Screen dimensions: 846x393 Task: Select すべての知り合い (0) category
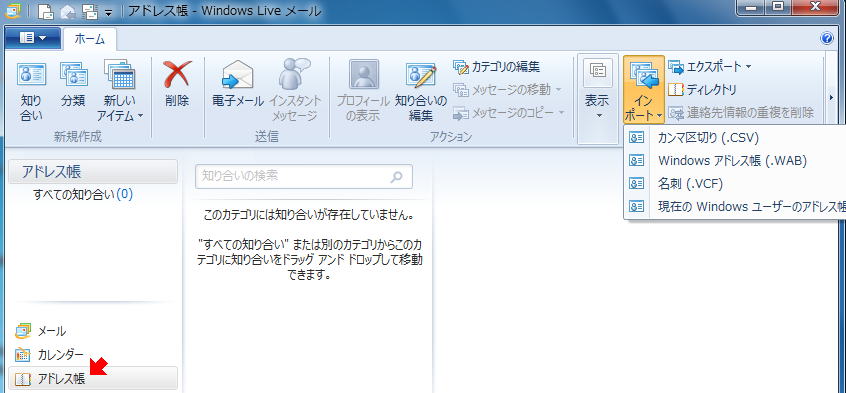point(83,194)
